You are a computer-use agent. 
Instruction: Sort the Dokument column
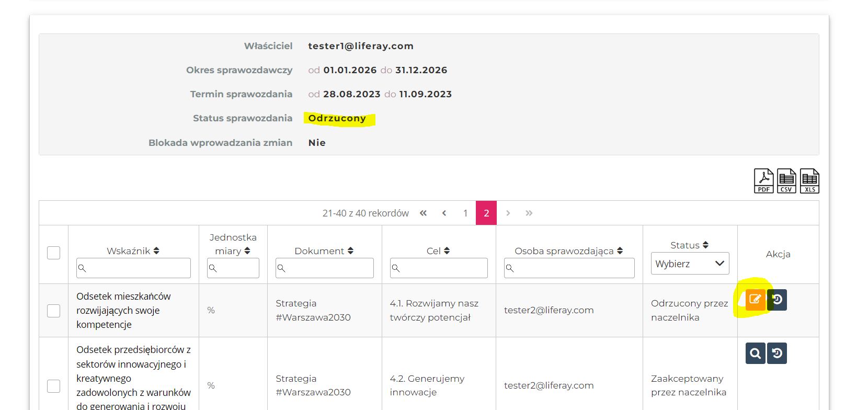350,251
